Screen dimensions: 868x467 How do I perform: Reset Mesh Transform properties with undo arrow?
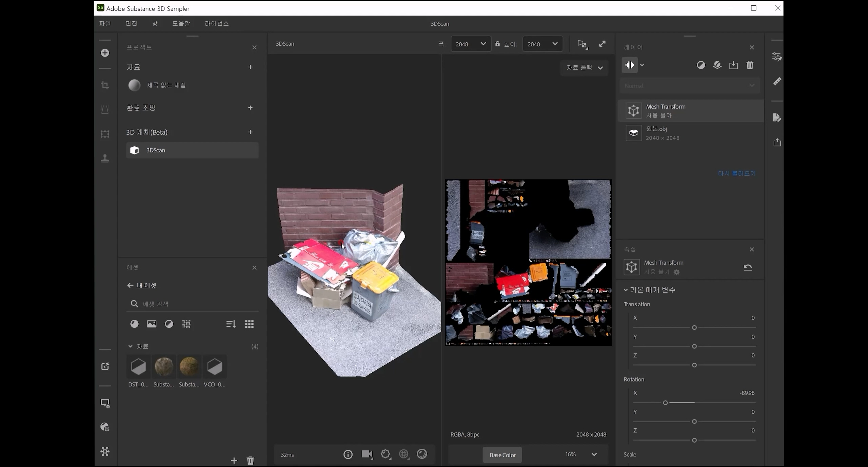pos(748,267)
